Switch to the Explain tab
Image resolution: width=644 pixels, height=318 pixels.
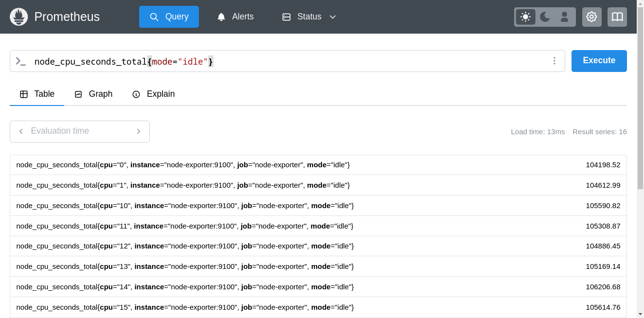[x=154, y=94]
